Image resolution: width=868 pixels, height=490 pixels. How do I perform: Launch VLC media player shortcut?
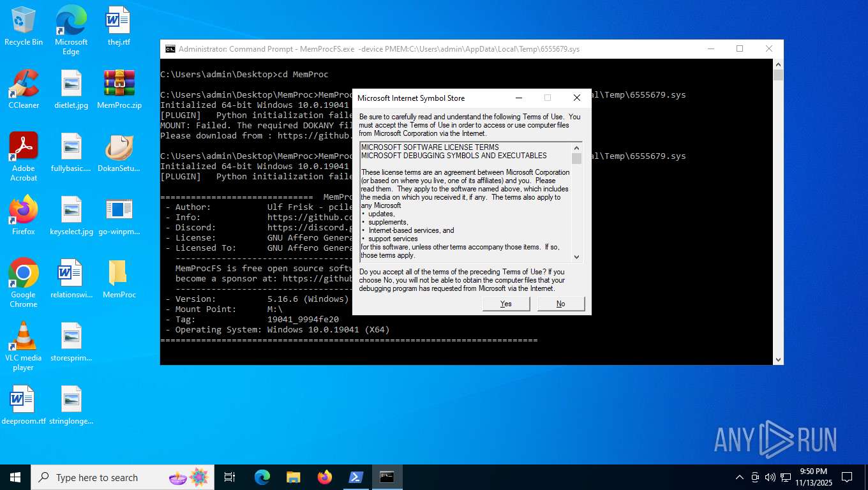(x=24, y=346)
